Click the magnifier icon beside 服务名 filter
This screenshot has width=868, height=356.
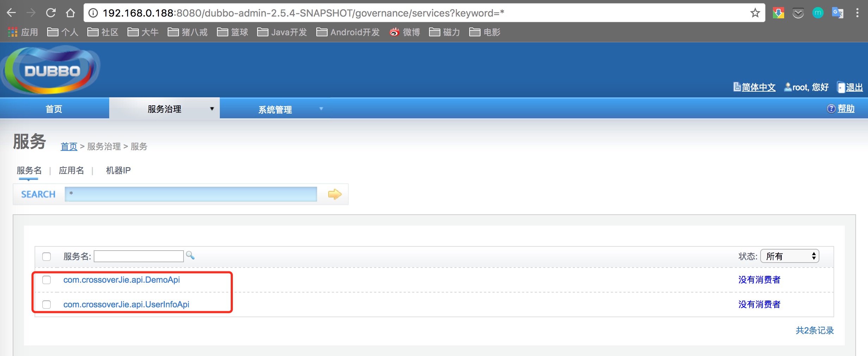[190, 255]
